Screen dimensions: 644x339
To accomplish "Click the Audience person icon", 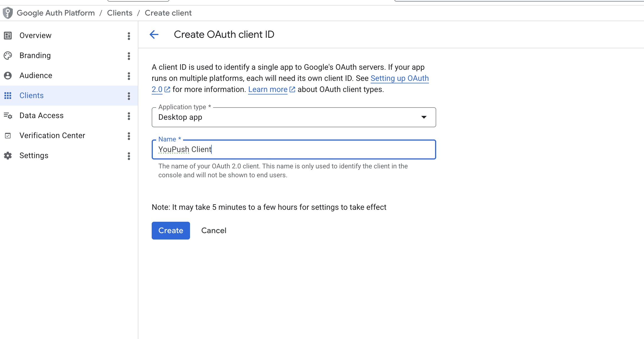I will click(x=8, y=76).
